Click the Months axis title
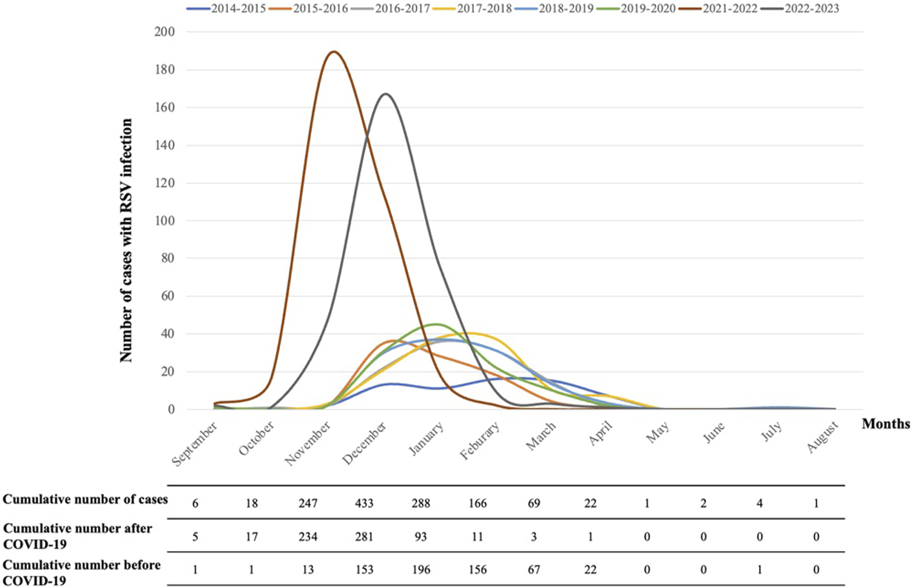The width and height of the screenshot is (912, 588). click(885, 424)
